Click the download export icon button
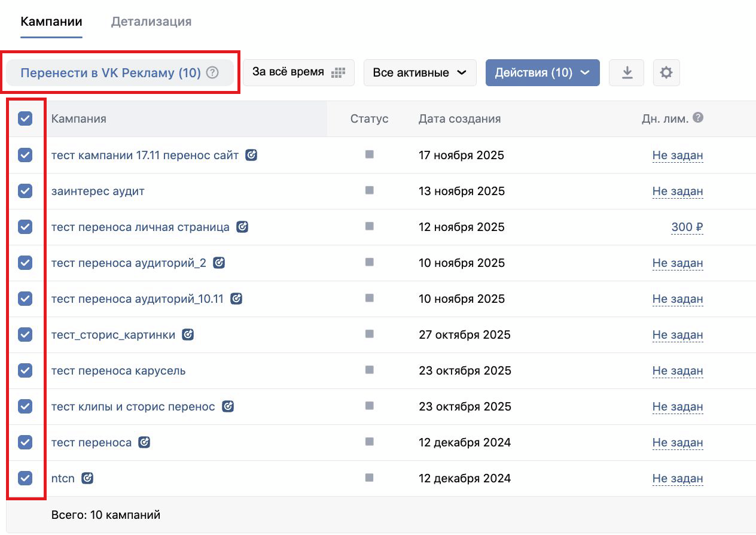 pyautogui.click(x=626, y=72)
